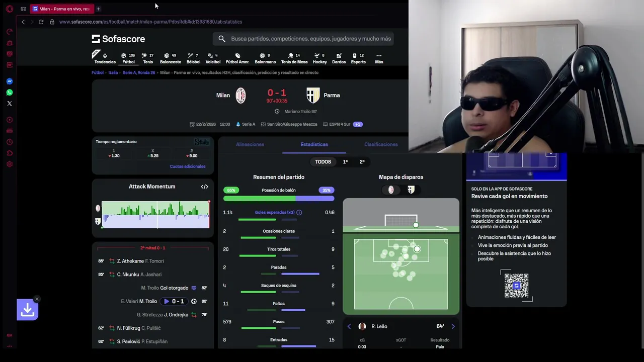644x362 pixels.
Task: Select TODOS period filter
Action: [x=323, y=162]
